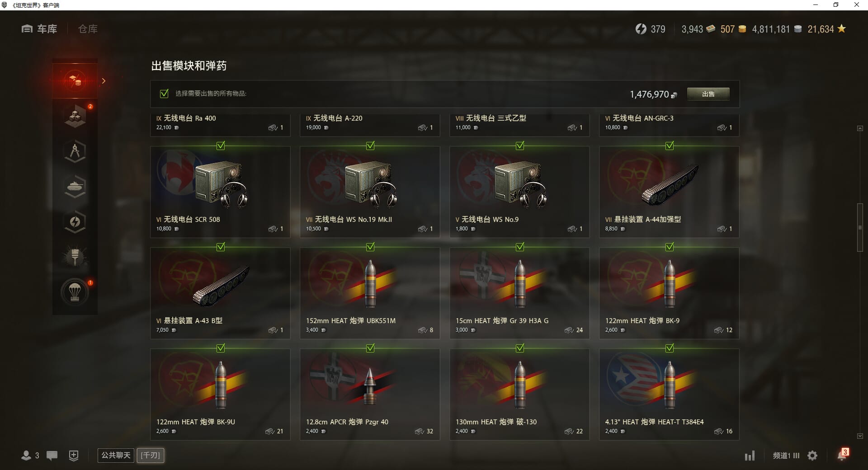Image resolution: width=868 pixels, height=470 pixels.
Task: Open the parachute supply drop sidebar icon
Action: coord(75,292)
